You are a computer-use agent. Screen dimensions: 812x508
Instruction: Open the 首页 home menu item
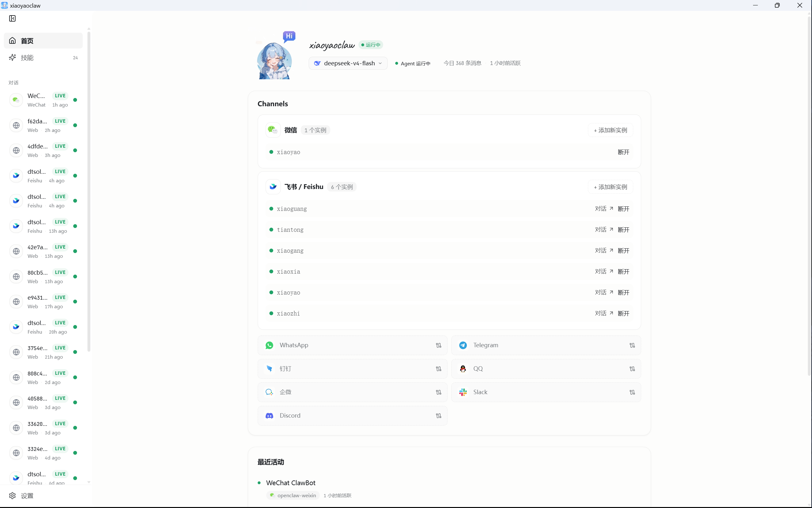click(43, 41)
